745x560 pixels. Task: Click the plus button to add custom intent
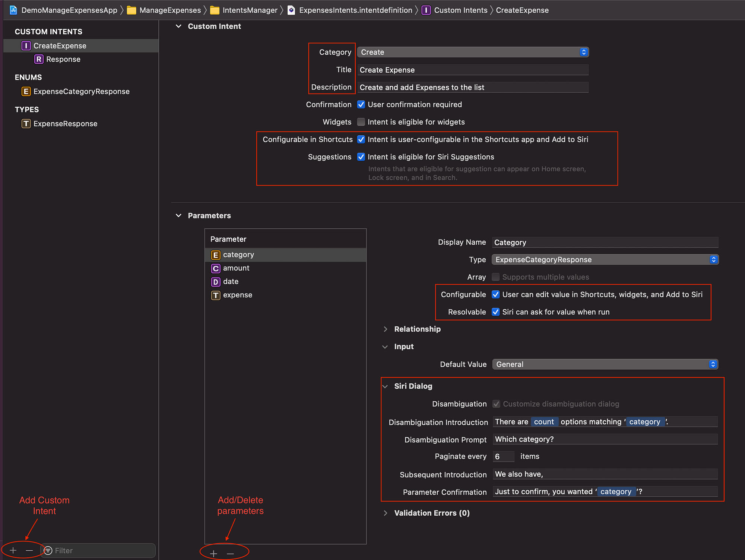click(x=13, y=550)
